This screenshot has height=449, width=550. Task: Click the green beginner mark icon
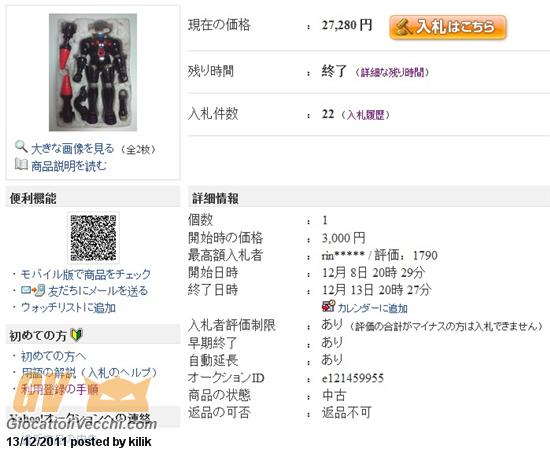76,335
